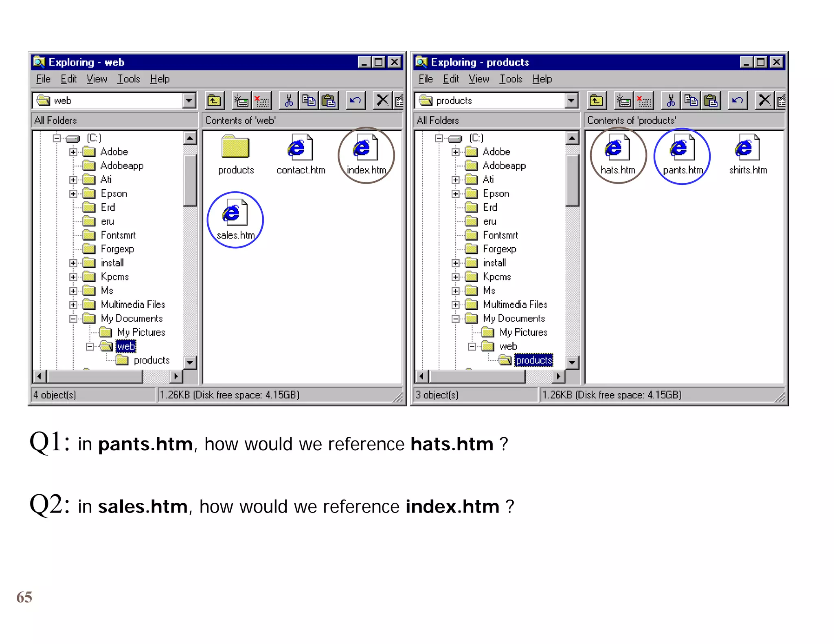
Task: Expand Ms folder in web window tree
Action: [73, 291]
